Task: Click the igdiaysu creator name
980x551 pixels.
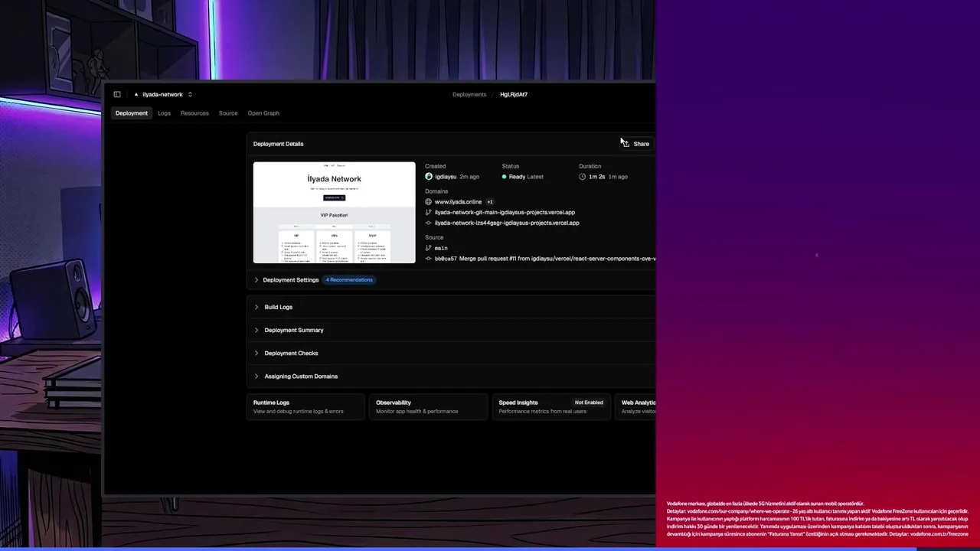Action: tap(446, 177)
